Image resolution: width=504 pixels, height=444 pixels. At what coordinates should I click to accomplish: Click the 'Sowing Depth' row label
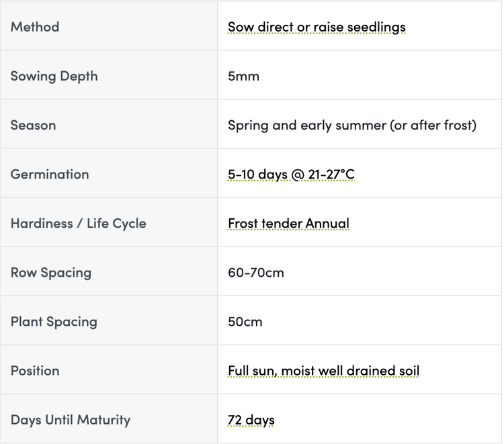[x=54, y=77]
